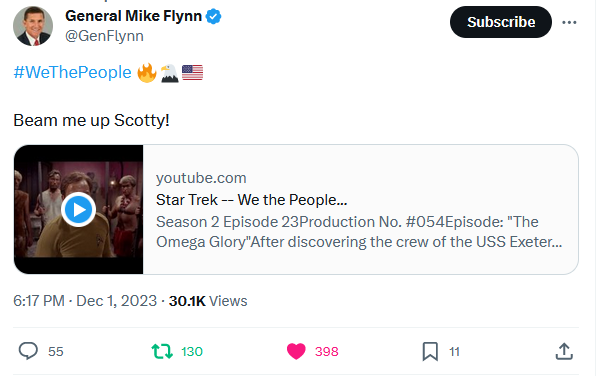
Task: Click the General Mike Flynn profile picture
Action: [33, 26]
